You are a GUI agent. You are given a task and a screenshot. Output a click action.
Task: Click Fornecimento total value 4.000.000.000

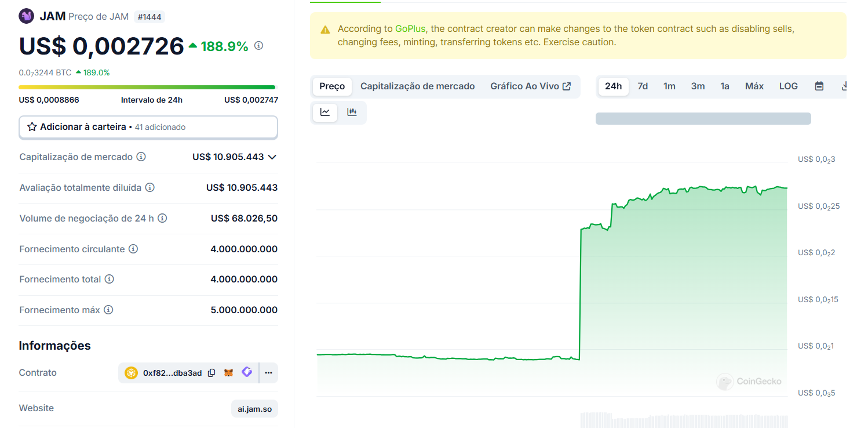(x=244, y=279)
